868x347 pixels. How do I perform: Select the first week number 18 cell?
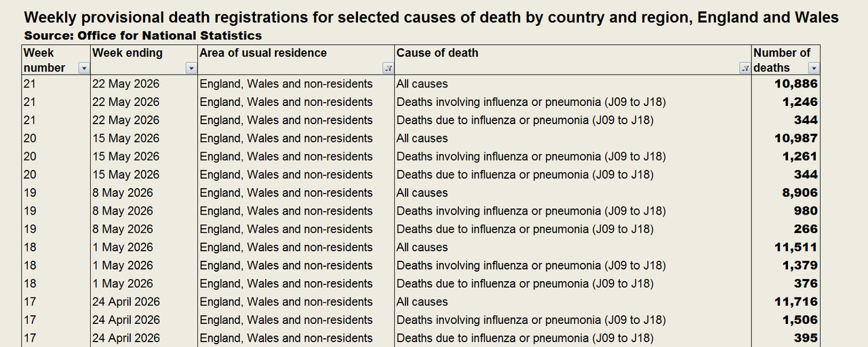56,248
